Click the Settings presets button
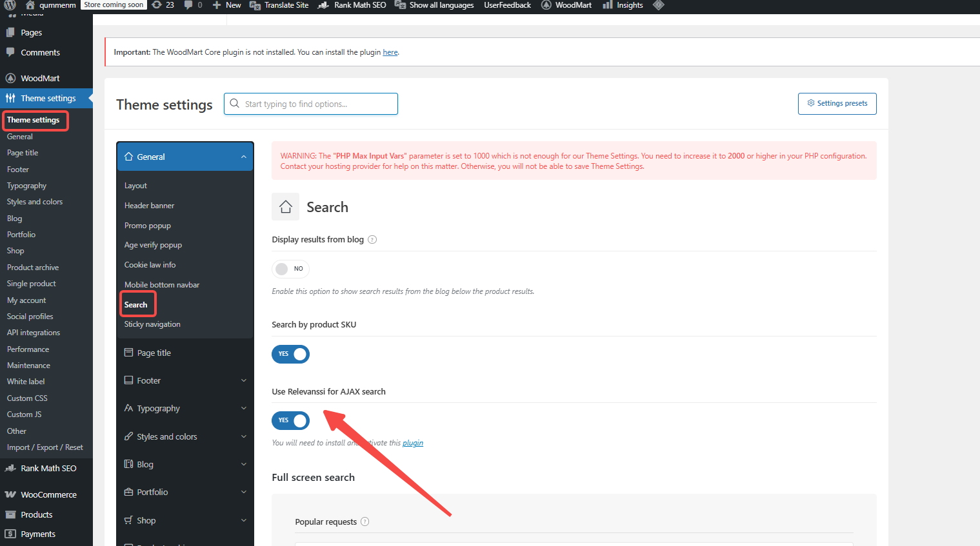This screenshot has height=546, width=980. point(837,104)
